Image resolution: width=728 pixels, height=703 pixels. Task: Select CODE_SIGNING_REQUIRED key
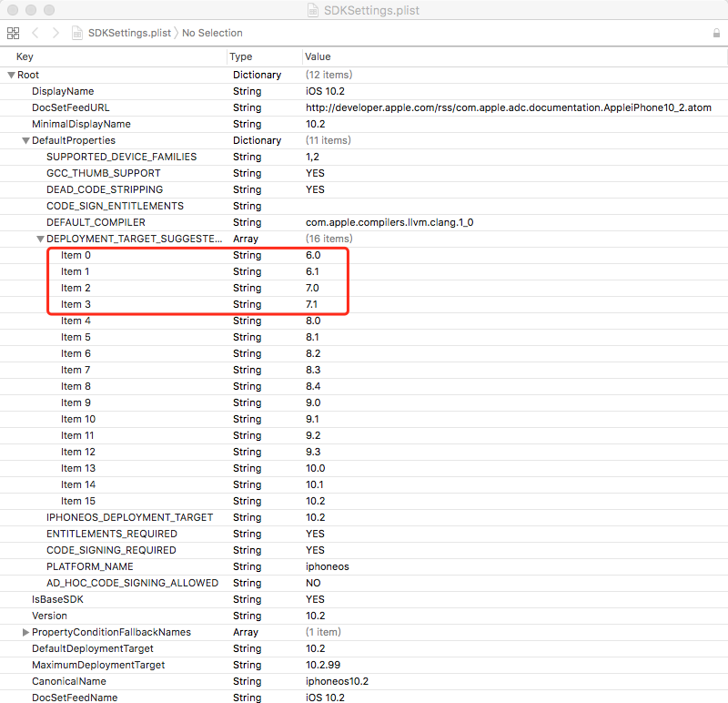[111, 550]
